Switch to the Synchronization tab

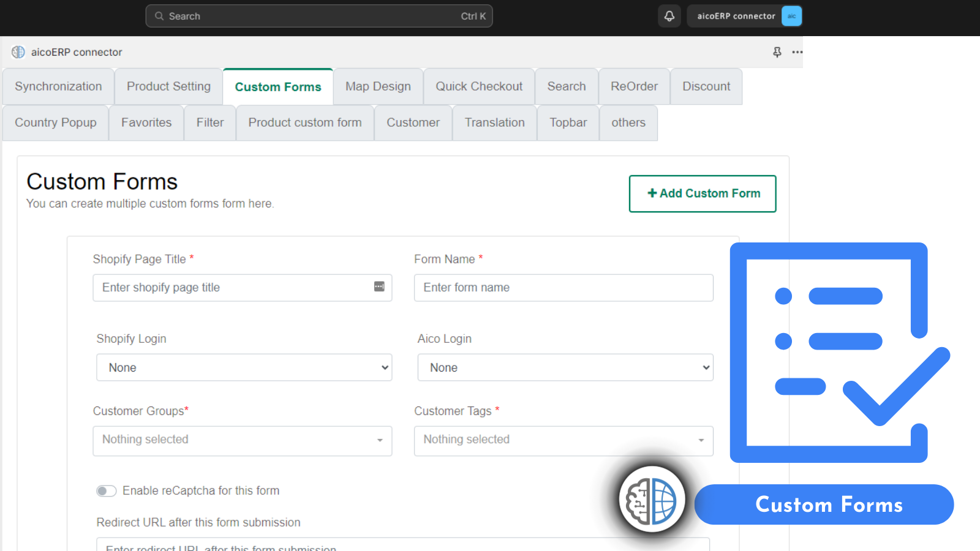tap(58, 86)
